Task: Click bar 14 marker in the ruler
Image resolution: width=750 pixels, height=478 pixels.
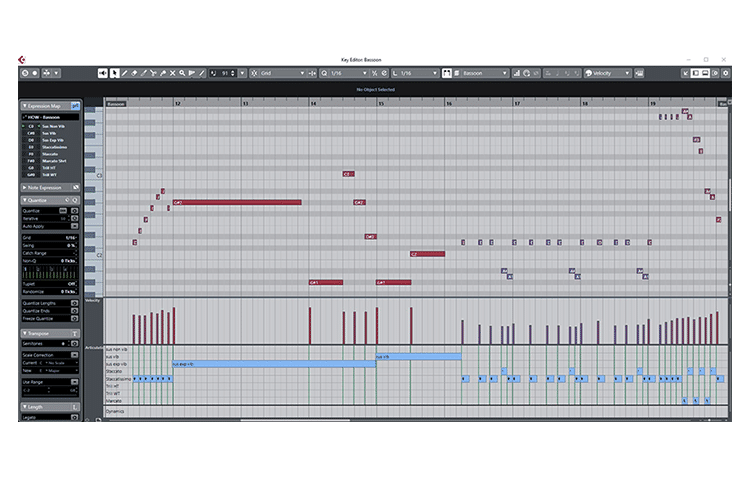Action: pos(313,103)
